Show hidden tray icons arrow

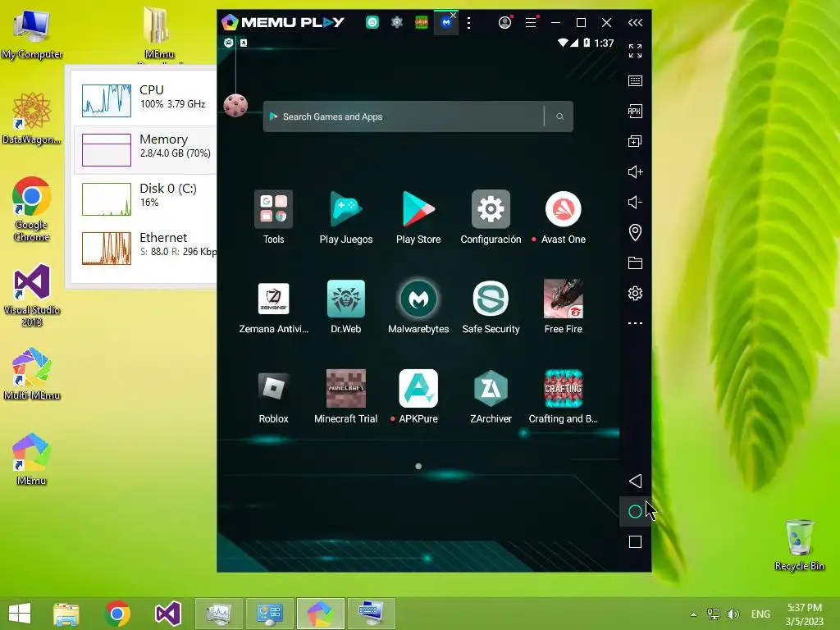point(694,614)
